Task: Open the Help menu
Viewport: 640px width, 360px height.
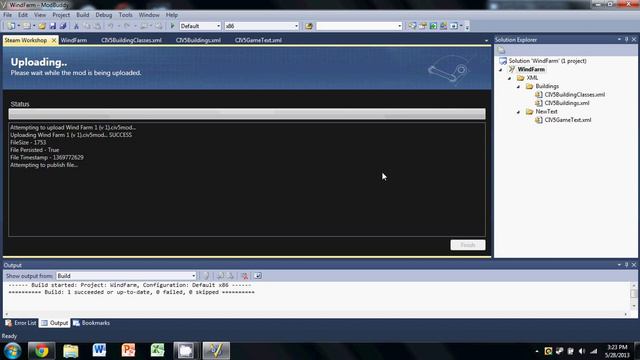Action: (x=171, y=15)
